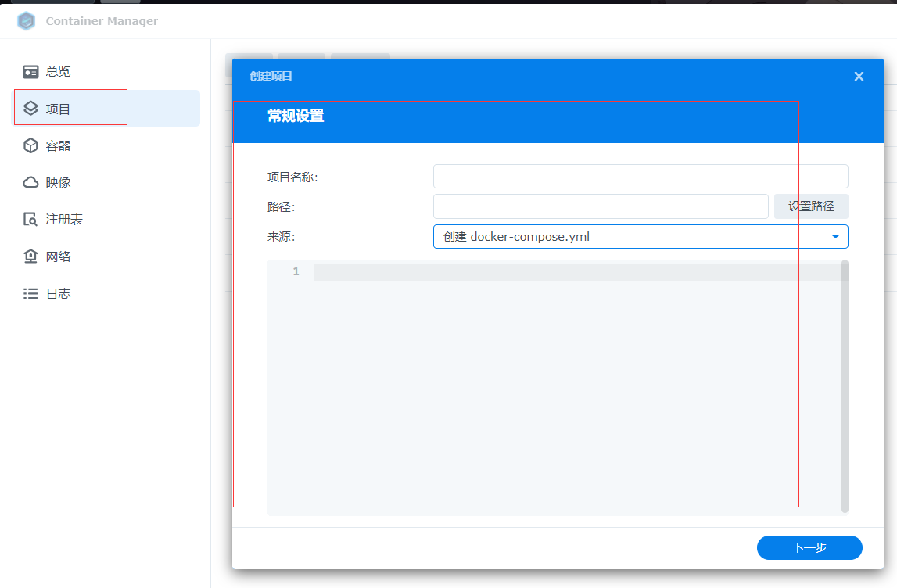Click the 设置路径 button
This screenshot has width=897, height=588.
[x=811, y=206]
